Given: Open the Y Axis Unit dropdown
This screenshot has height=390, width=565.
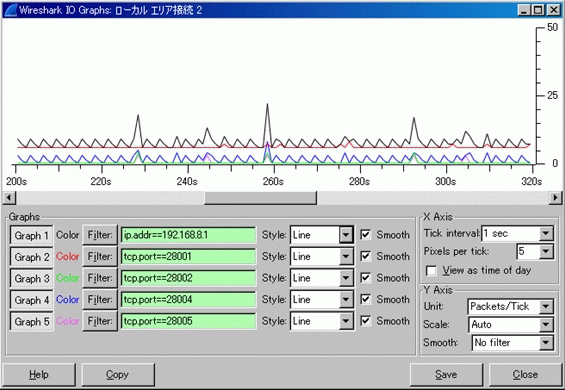Looking at the screenshot, I should (546, 306).
